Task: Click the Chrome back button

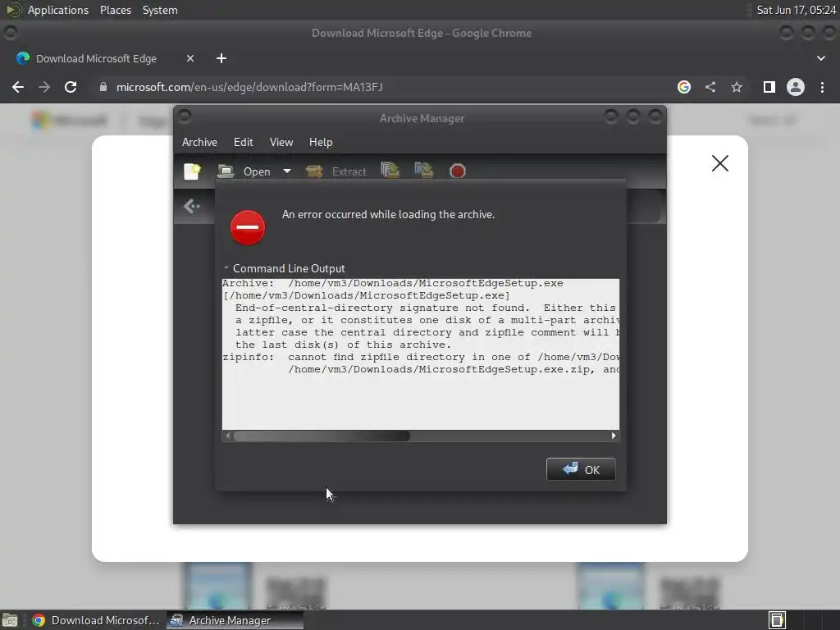Action: point(18,87)
